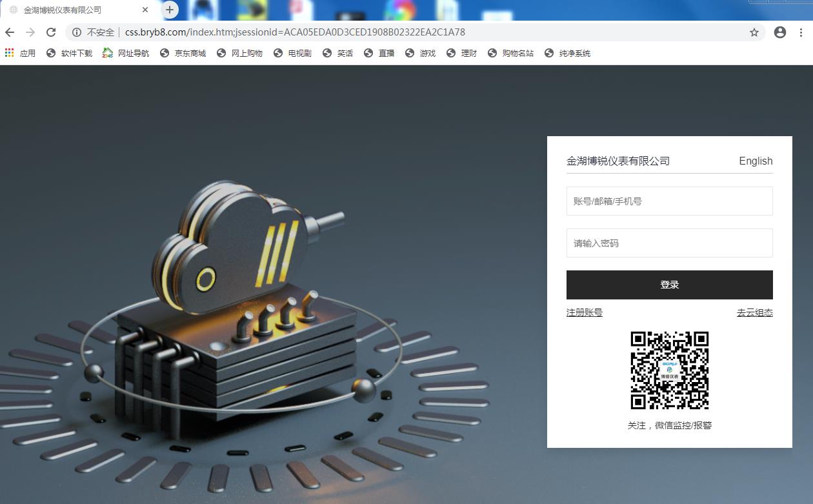Open the 应用 apps grid shortcut
Screen dimensions: 813x504
[20, 53]
